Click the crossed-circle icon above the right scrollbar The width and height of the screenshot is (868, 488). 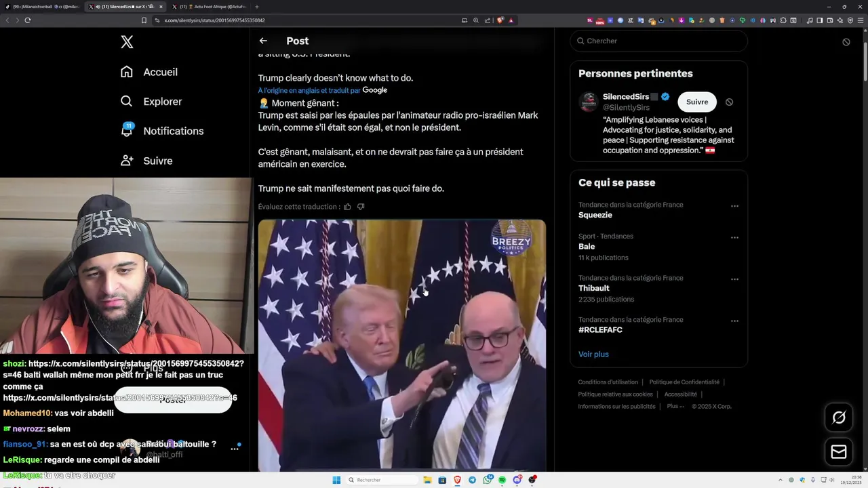click(846, 42)
